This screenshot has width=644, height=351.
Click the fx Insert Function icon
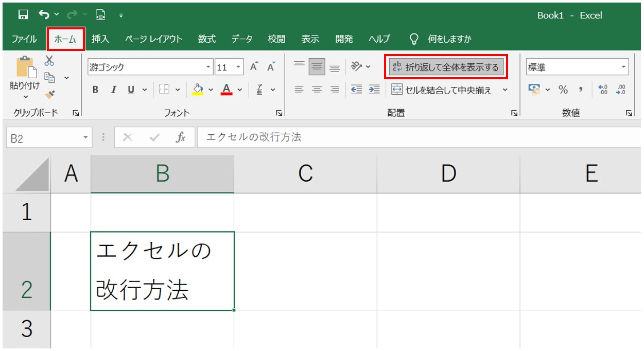[x=181, y=137]
